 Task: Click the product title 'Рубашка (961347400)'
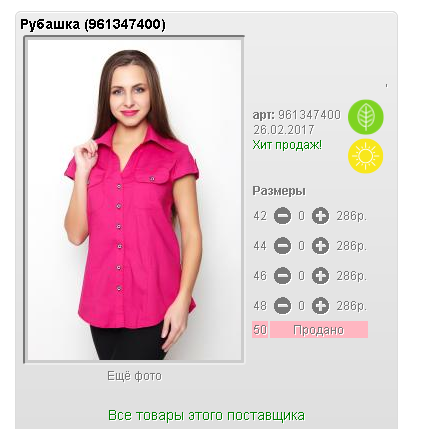93,25
